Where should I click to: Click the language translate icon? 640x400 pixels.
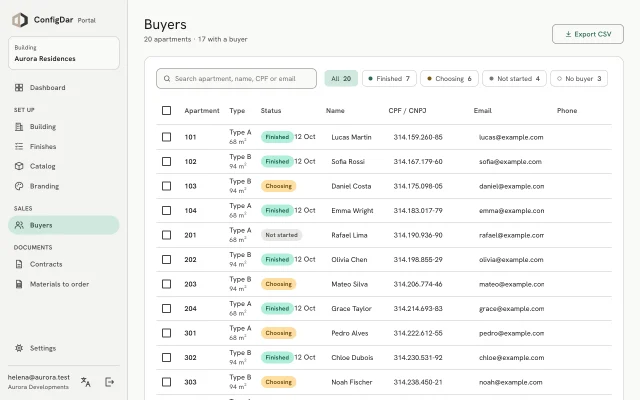click(86, 382)
